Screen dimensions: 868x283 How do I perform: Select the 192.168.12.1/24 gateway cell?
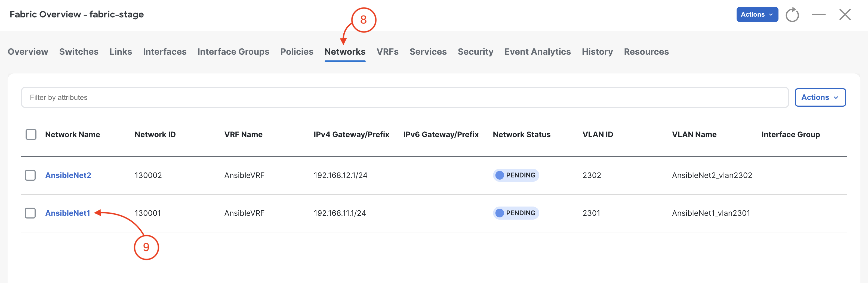(x=340, y=175)
